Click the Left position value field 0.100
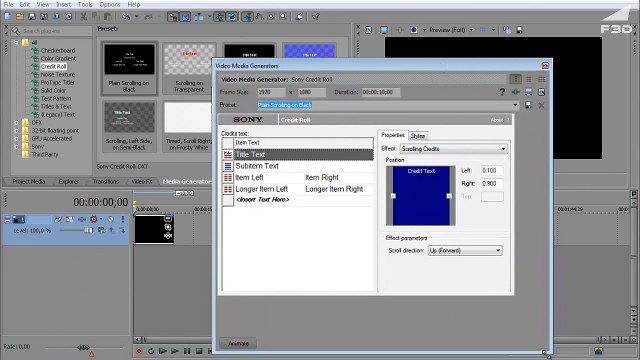Viewport: 640px width, 360px height. [x=492, y=171]
